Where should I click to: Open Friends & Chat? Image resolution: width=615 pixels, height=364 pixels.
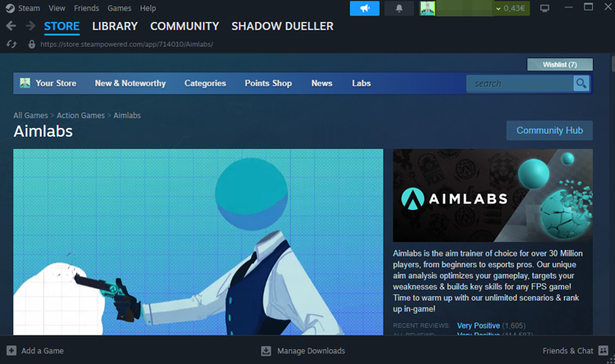pos(567,351)
